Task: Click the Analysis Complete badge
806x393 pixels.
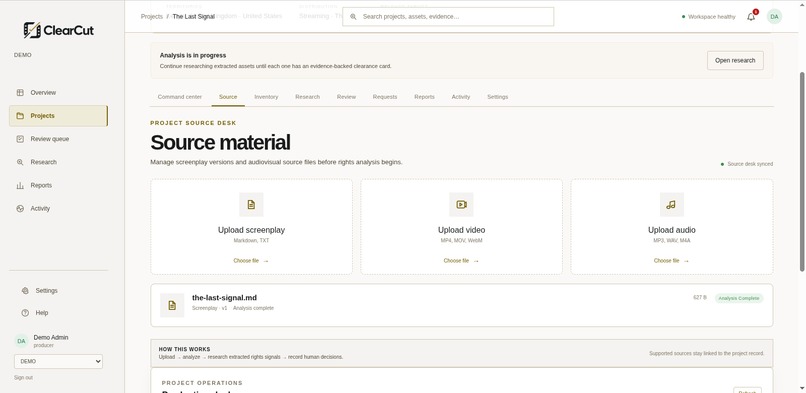Action: 739,298
